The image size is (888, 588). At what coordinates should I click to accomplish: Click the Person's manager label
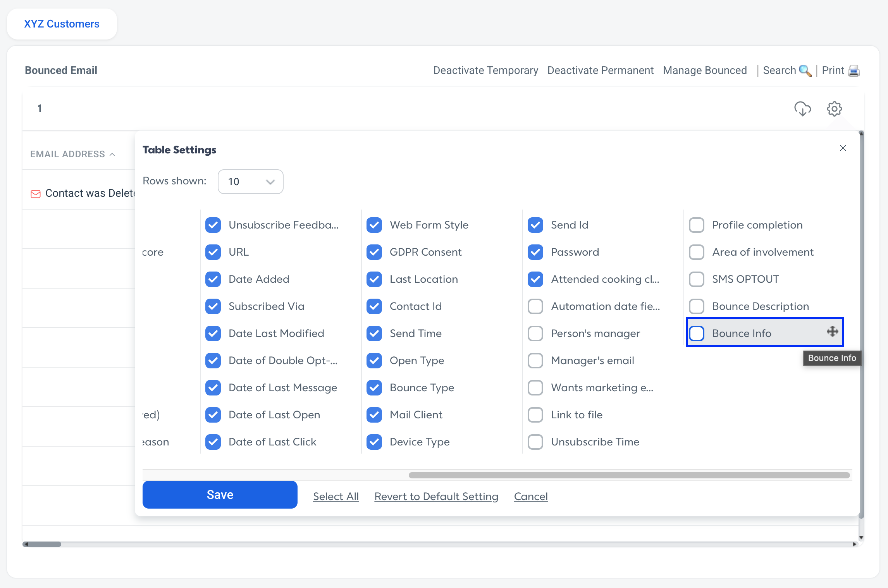tap(595, 334)
